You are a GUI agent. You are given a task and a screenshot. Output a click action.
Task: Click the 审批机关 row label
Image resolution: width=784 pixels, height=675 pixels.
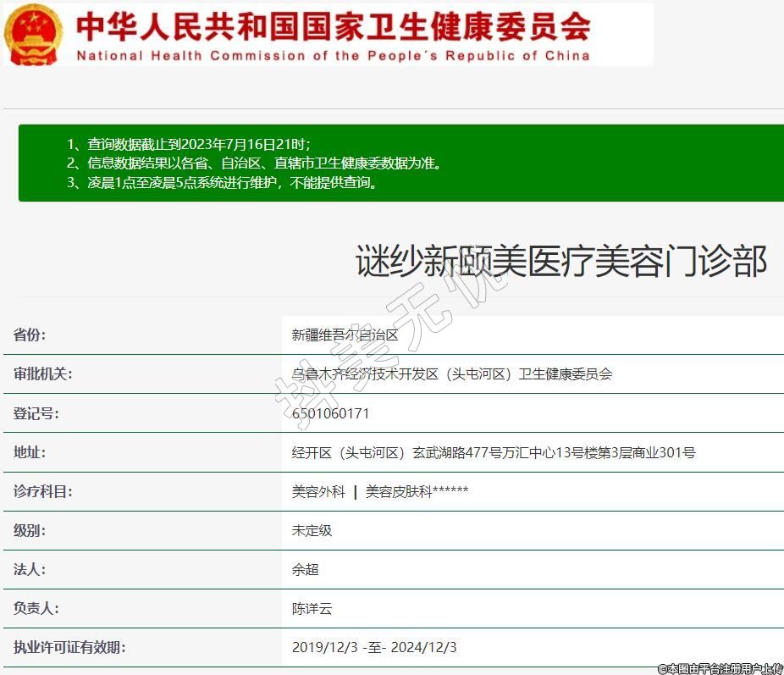(43, 374)
